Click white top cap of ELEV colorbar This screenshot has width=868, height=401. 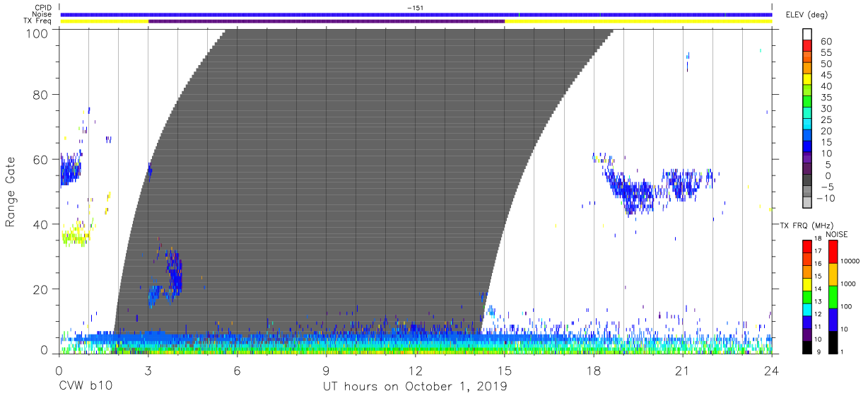pyautogui.click(x=808, y=35)
